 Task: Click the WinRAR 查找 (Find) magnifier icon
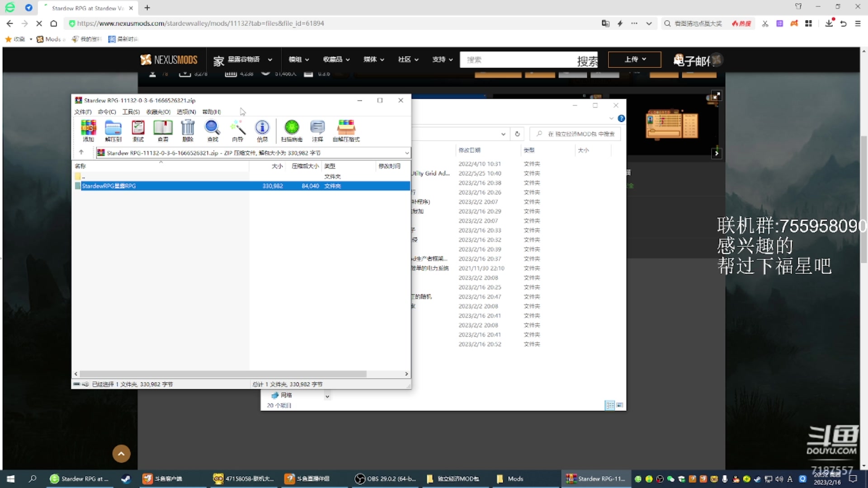click(212, 131)
